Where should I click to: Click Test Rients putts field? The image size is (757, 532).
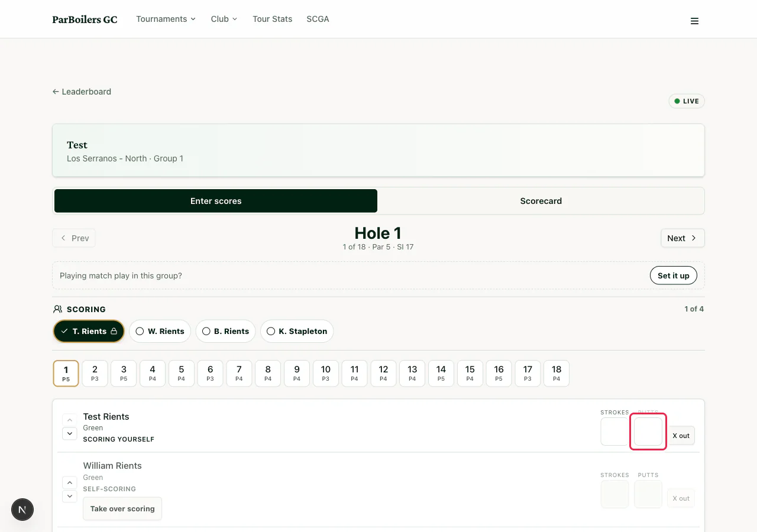tap(648, 432)
